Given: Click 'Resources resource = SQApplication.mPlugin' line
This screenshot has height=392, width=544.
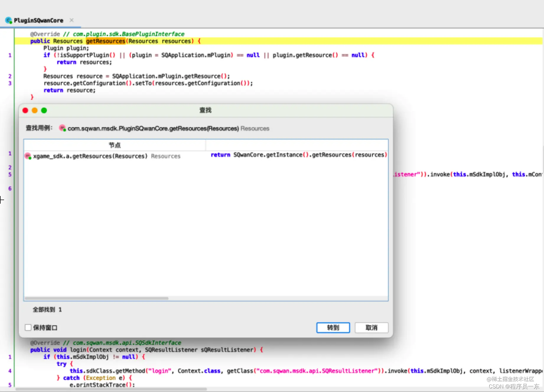Looking at the screenshot, I should coord(136,76).
